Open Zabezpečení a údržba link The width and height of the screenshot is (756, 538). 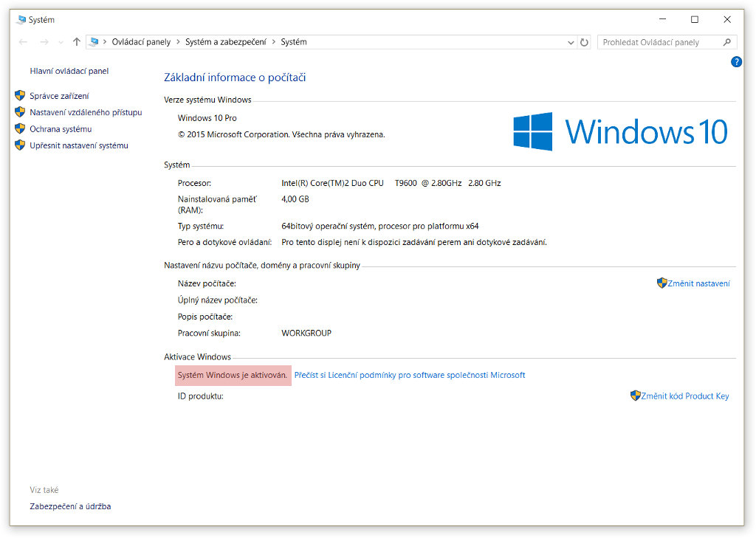(70, 506)
